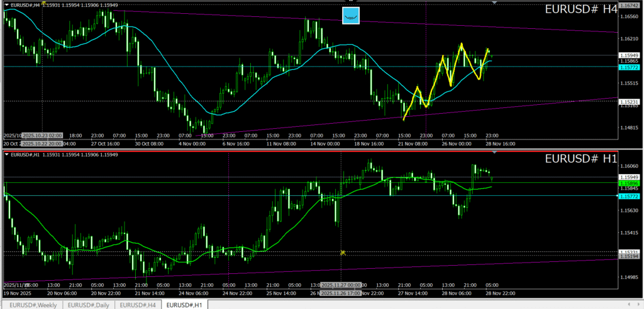Click the green 1.15896 price label on H1
The image size is (644, 309).
629,183
